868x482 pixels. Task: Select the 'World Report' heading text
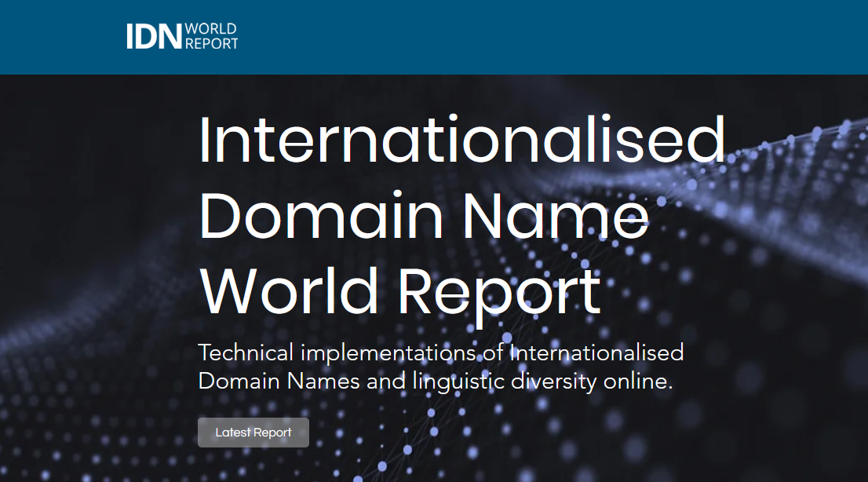point(399,289)
